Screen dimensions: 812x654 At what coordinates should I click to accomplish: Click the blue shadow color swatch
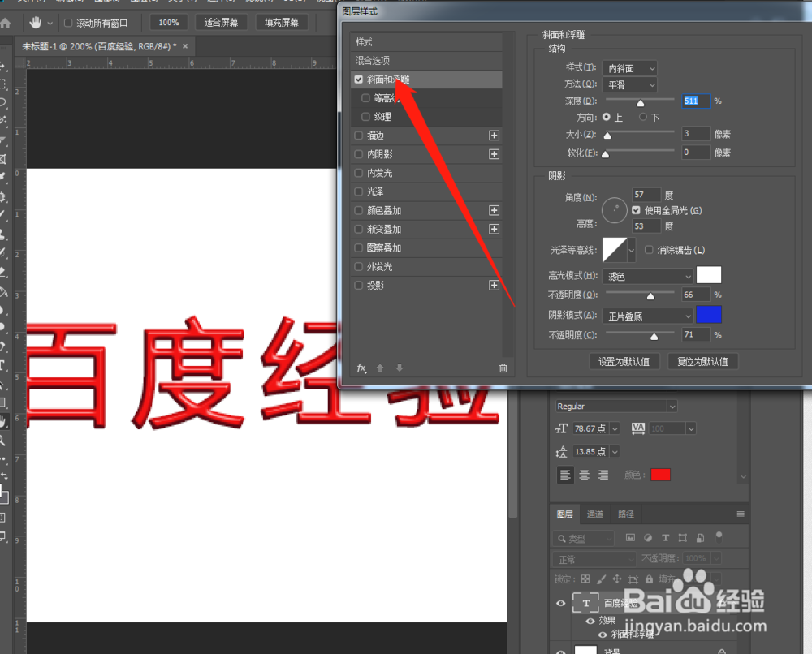click(x=708, y=315)
